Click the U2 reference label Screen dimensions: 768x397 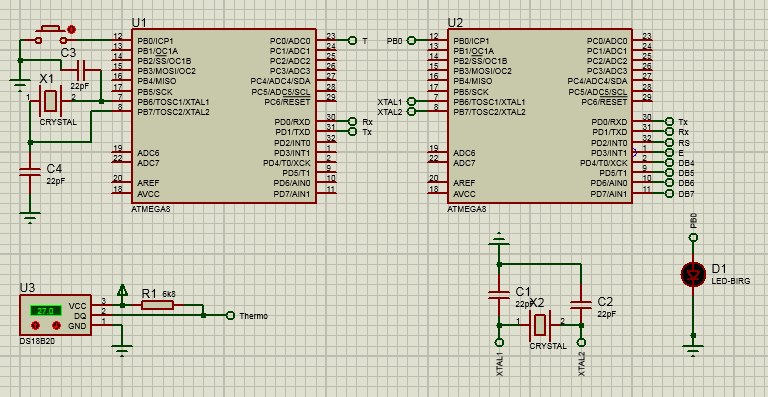pos(455,23)
